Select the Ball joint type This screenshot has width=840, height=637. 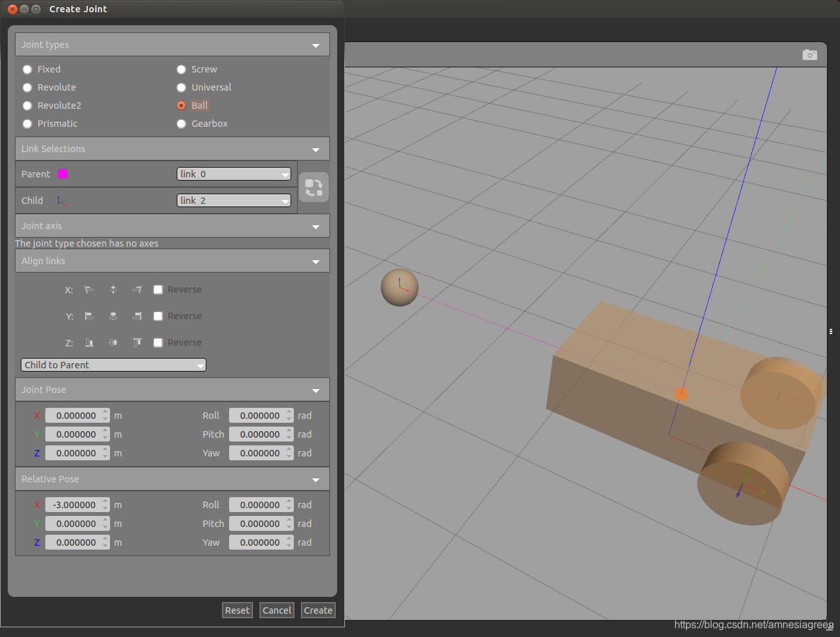pyautogui.click(x=181, y=106)
